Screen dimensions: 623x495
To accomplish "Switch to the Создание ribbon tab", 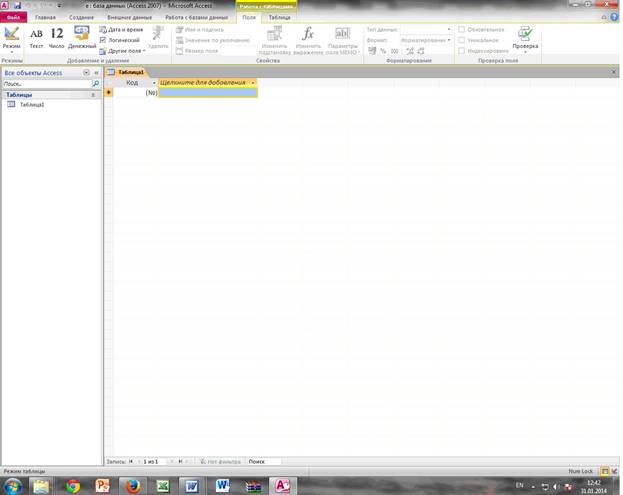I will pyautogui.click(x=81, y=17).
